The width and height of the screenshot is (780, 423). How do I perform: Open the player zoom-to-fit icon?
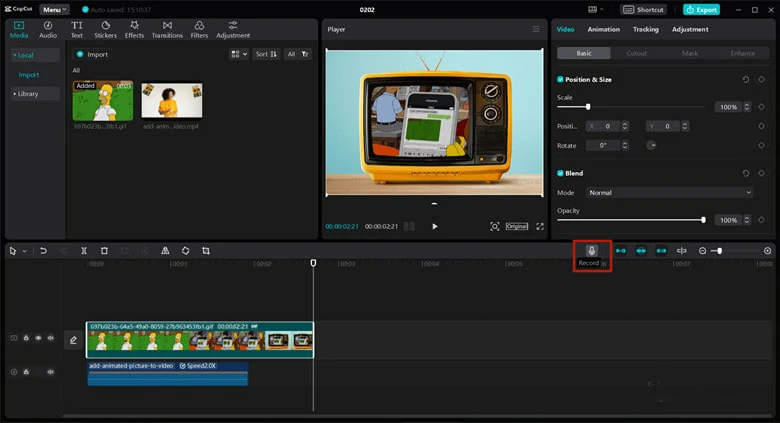pyautogui.click(x=494, y=226)
